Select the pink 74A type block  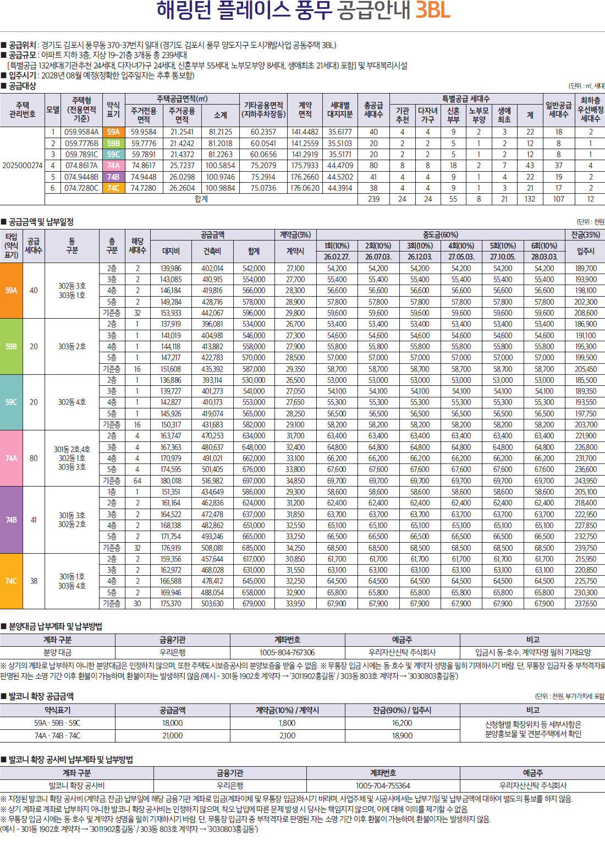pyautogui.click(x=11, y=458)
